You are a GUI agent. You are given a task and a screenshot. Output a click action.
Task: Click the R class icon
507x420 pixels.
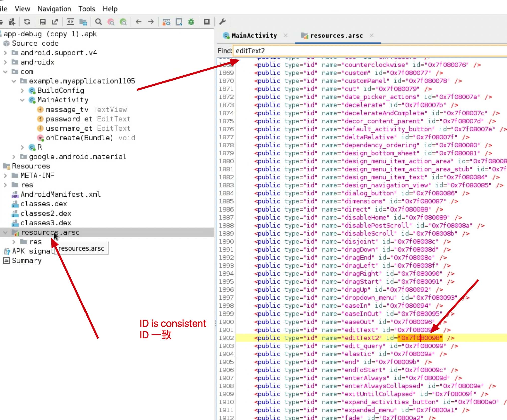pos(32,147)
